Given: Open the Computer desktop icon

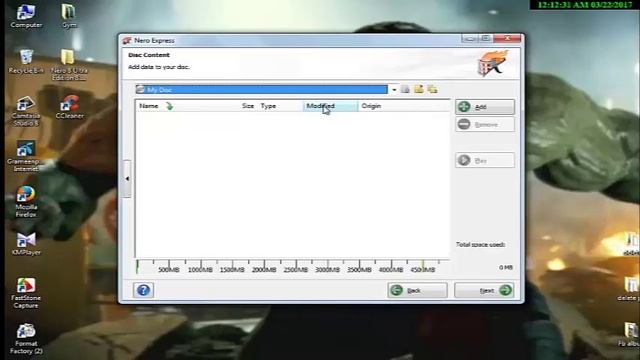Looking at the screenshot, I should 26,16.
